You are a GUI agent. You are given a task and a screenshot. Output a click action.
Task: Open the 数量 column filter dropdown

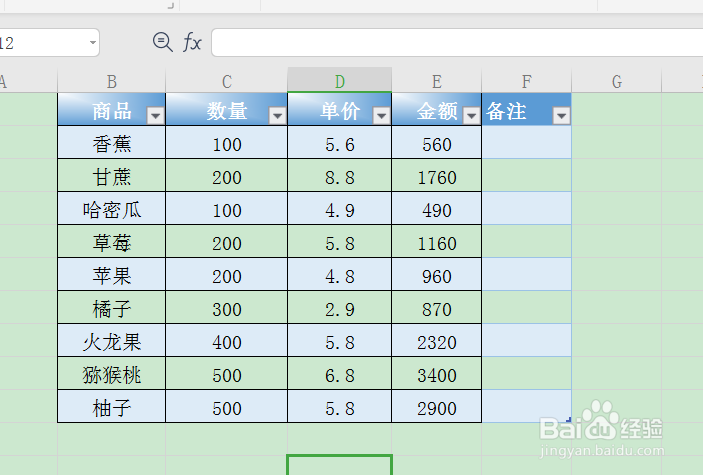point(278,116)
